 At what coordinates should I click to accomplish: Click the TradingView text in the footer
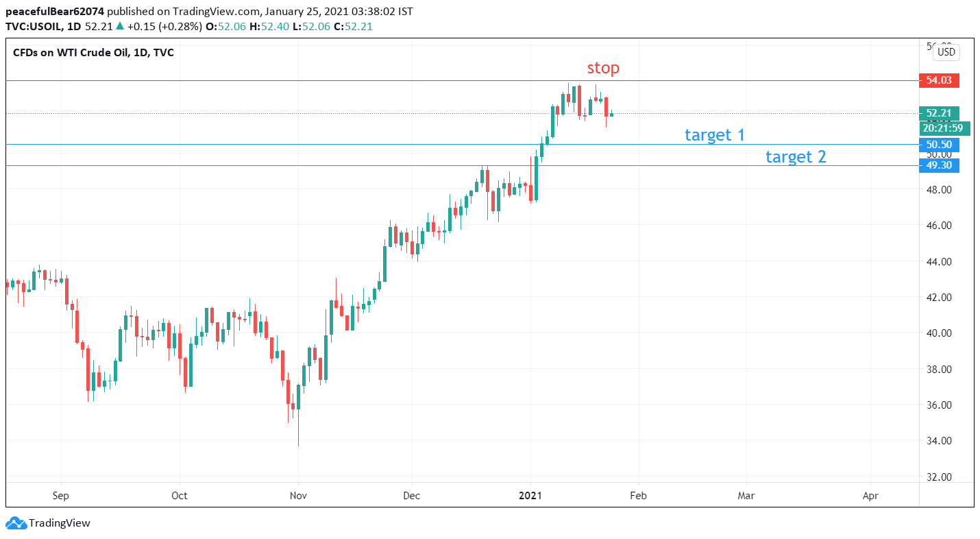[59, 523]
